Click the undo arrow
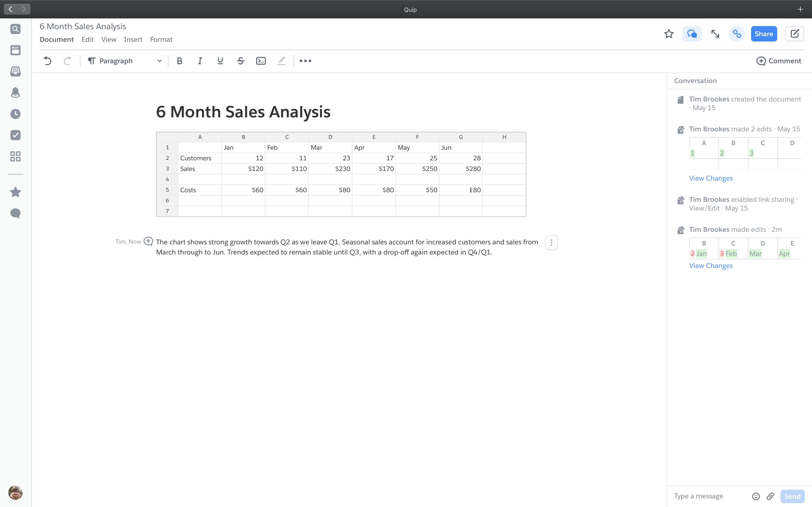This screenshot has width=812, height=507. [48, 61]
